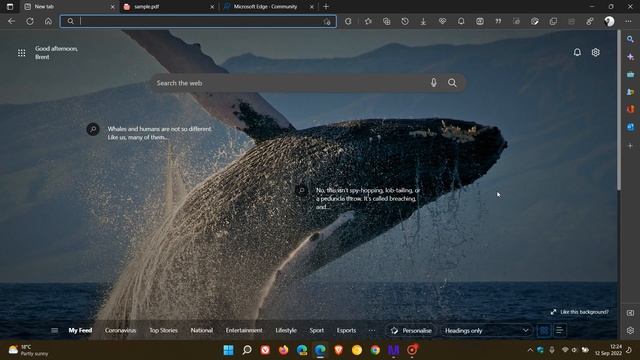Open the share link icon in toolbar
640x360 pixels.
pyautogui.click(x=590, y=21)
